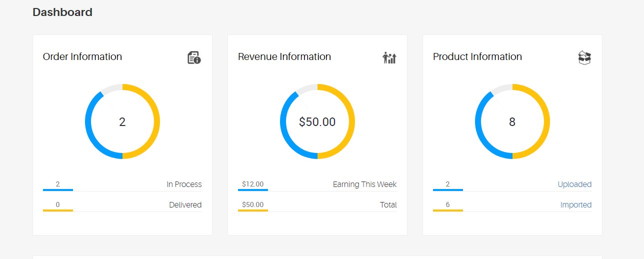Click the blue $12.00 weekly earnings bar
Image resolution: width=644 pixels, height=259 pixels.
(x=253, y=190)
